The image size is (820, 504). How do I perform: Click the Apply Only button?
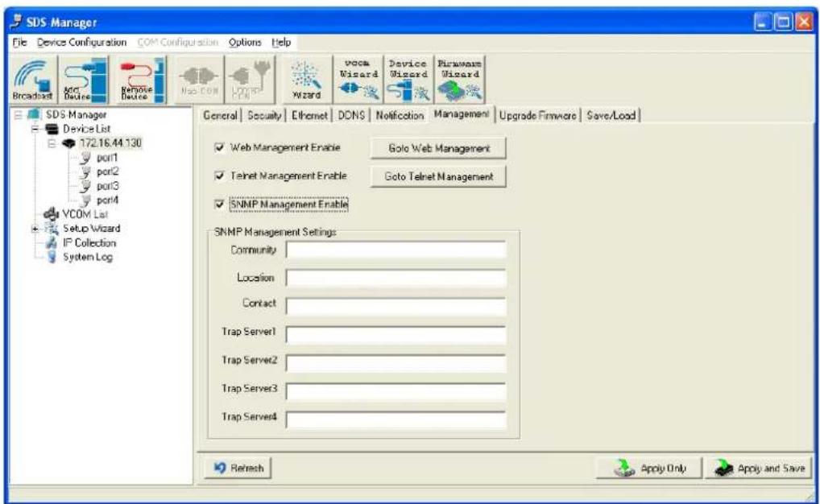(x=648, y=468)
